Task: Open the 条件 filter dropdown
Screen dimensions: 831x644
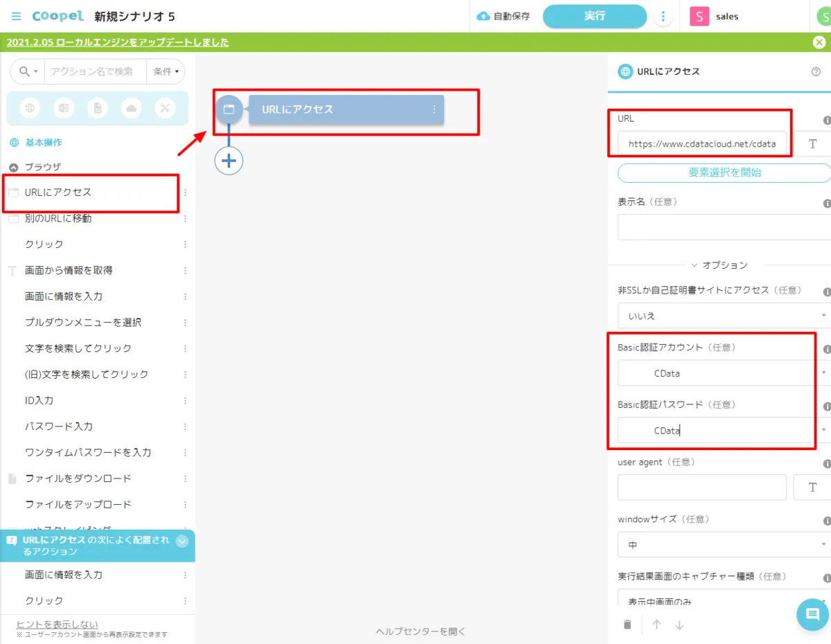Action: pos(166,71)
